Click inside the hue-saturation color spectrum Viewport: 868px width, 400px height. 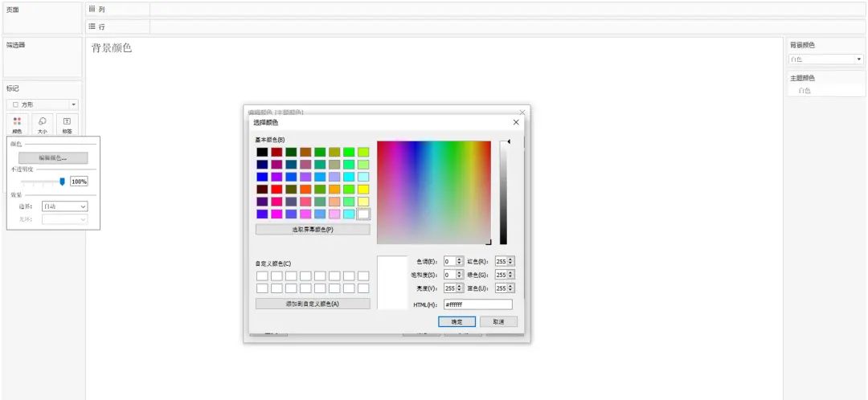pos(434,193)
